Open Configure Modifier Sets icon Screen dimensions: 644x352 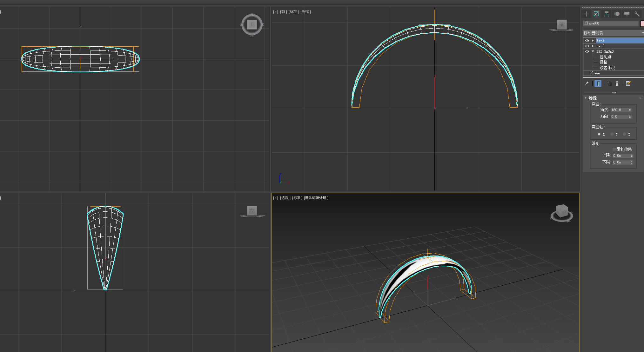tap(628, 83)
